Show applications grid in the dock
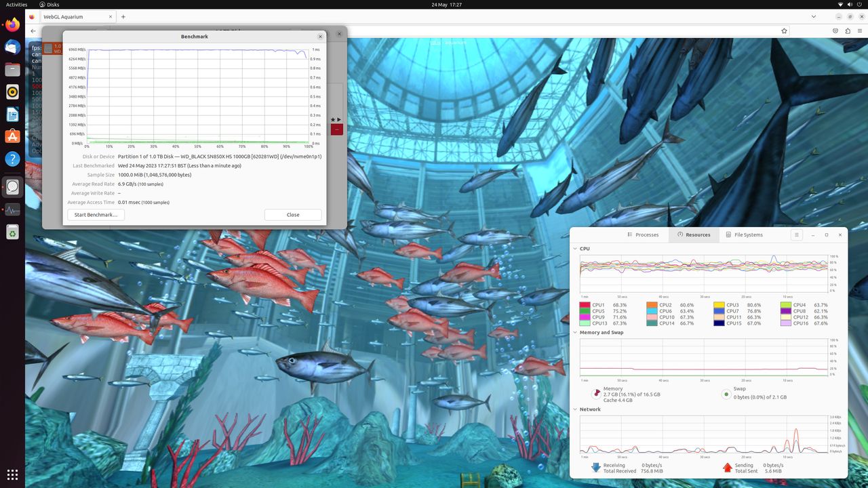Viewport: 868px width, 488px height. coord(12,474)
